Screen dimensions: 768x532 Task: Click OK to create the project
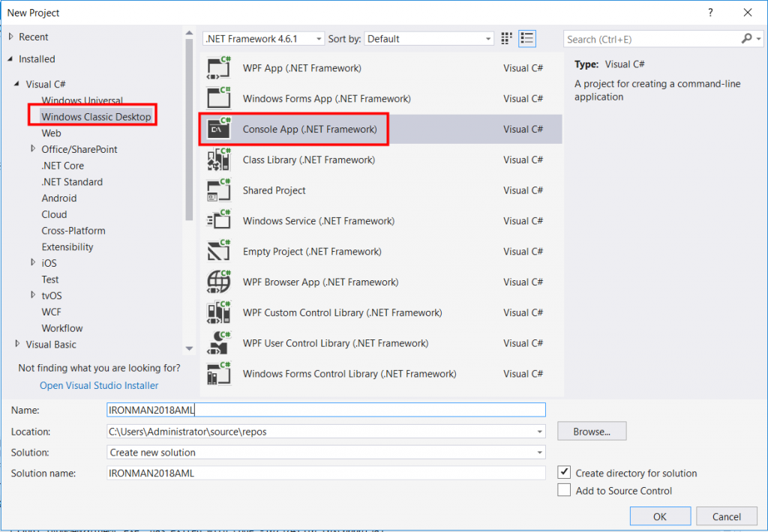click(660, 516)
